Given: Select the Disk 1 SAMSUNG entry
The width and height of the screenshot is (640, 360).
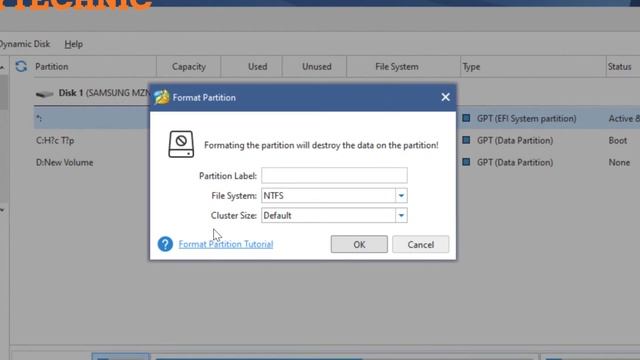Looking at the screenshot, I should tap(104, 93).
